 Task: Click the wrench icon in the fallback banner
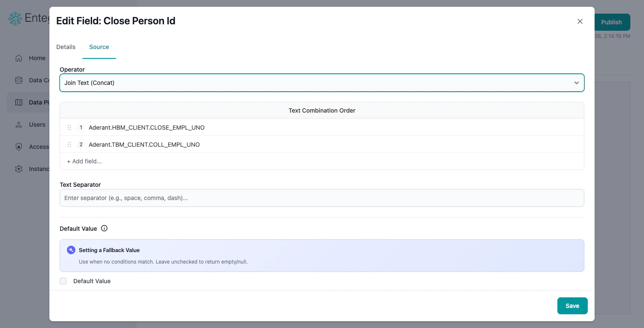click(x=71, y=250)
